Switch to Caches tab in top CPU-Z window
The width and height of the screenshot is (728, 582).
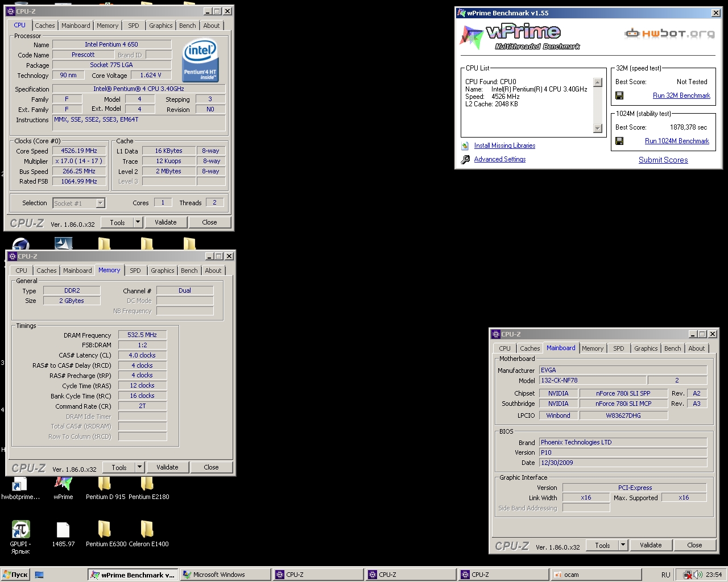pyautogui.click(x=45, y=26)
